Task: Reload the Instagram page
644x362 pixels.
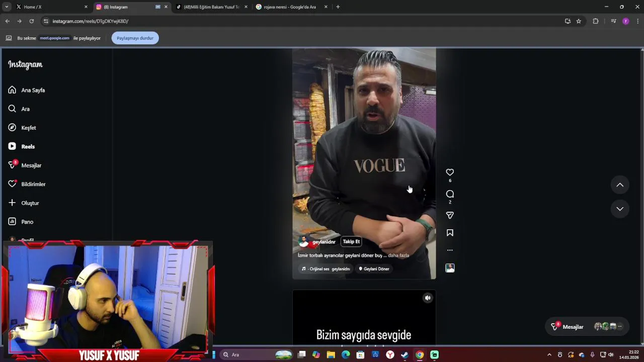Action: pyautogui.click(x=31, y=21)
